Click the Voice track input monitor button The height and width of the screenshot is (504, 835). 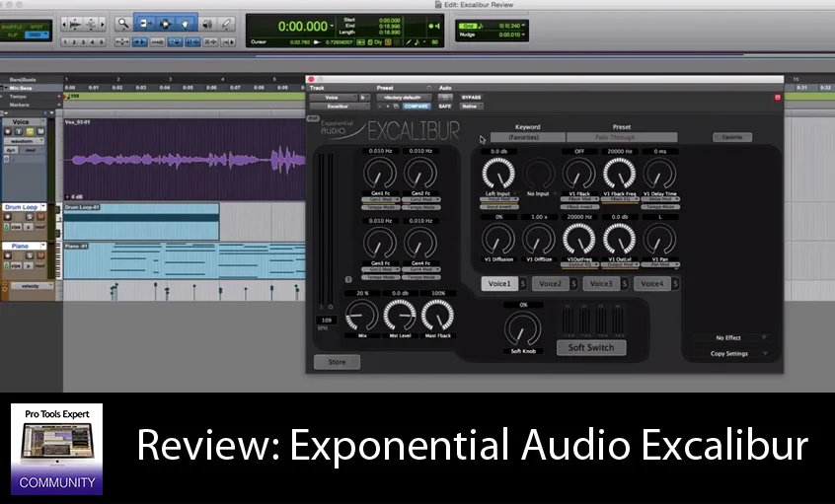click(19, 131)
